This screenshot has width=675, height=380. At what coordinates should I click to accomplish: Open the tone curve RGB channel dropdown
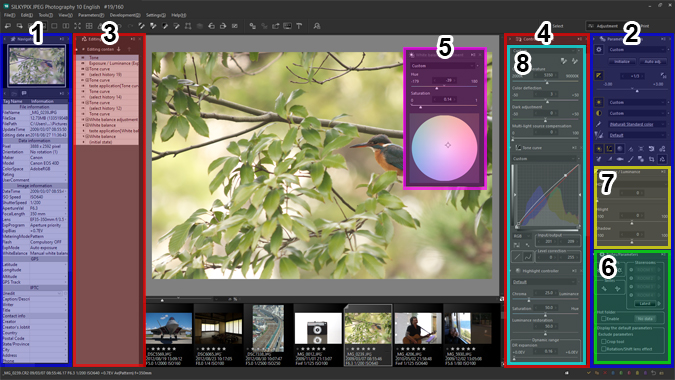click(522, 236)
